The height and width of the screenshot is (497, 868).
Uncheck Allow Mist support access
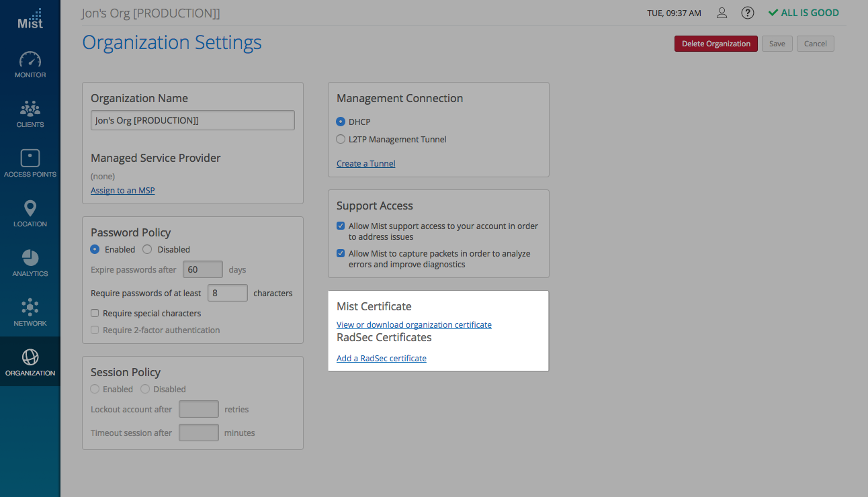341,226
